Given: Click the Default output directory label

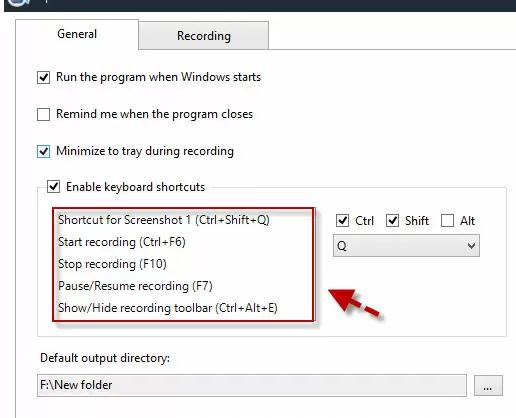Looking at the screenshot, I should [105, 358].
